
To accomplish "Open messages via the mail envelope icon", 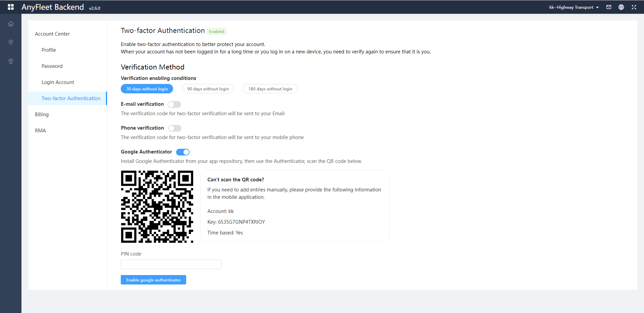I will pos(608,7).
